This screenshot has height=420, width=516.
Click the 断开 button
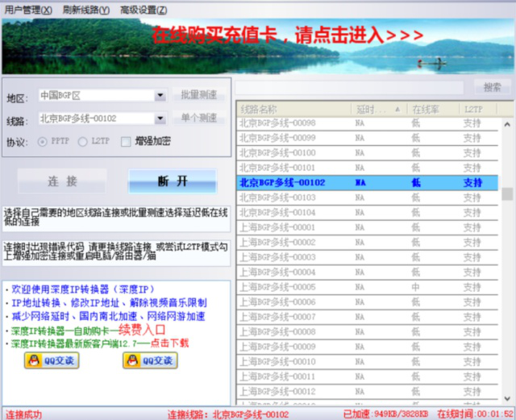click(173, 181)
